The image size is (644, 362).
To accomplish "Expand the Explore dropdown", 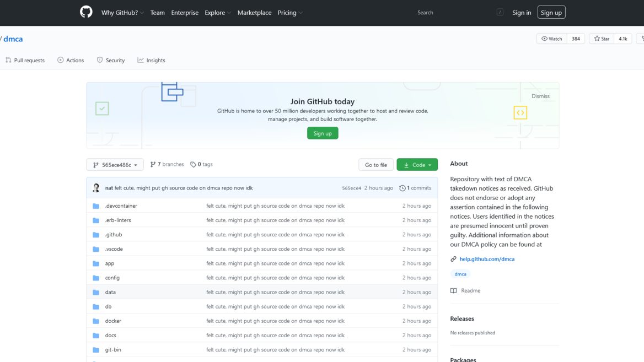I will [218, 12].
